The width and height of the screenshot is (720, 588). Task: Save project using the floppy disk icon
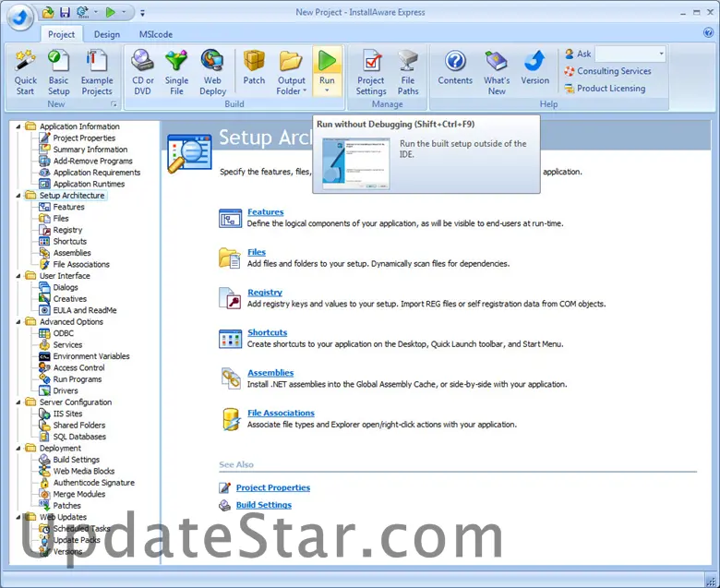point(65,12)
